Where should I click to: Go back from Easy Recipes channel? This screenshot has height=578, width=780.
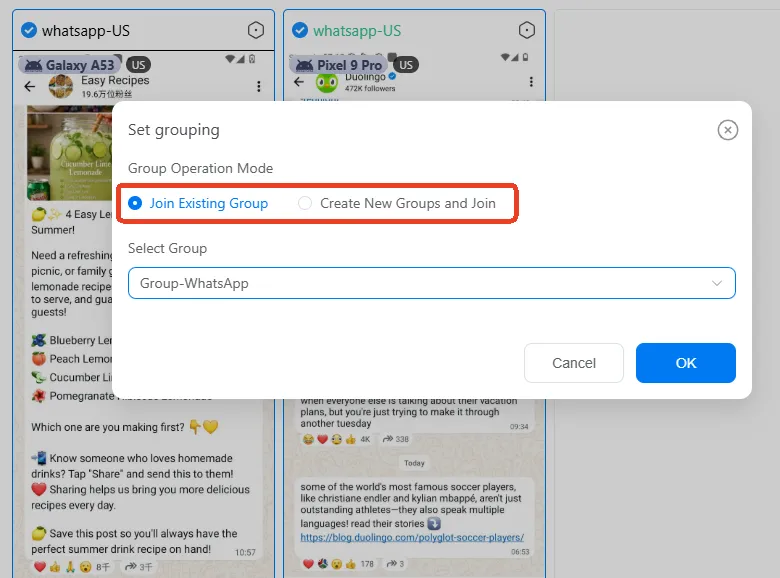pos(30,87)
